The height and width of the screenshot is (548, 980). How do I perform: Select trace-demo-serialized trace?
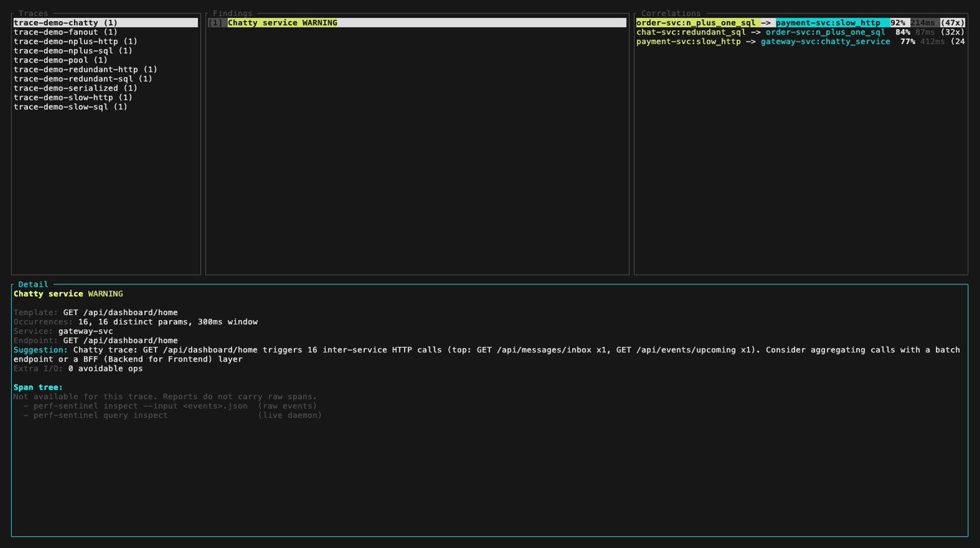click(75, 88)
